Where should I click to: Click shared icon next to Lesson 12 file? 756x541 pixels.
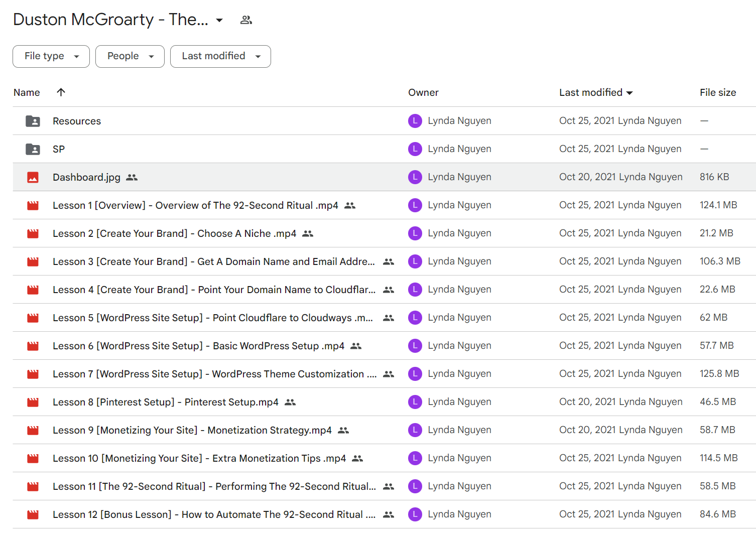tap(389, 514)
